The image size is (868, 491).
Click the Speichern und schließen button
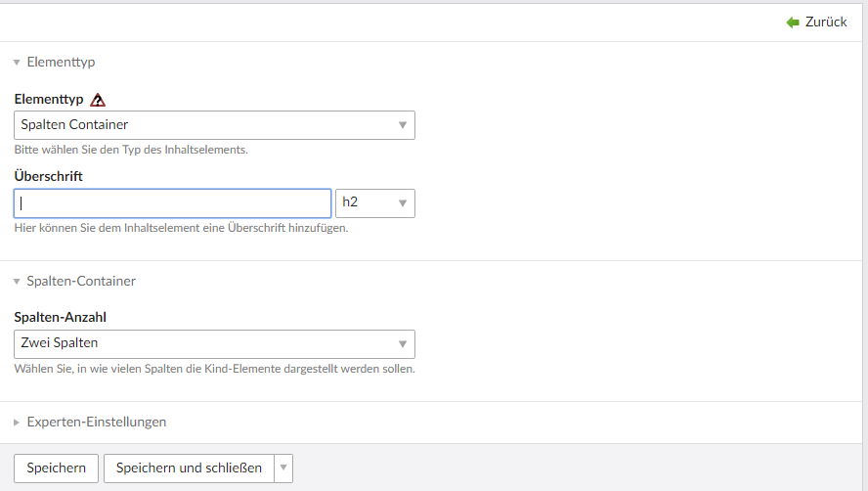[x=189, y=469]
